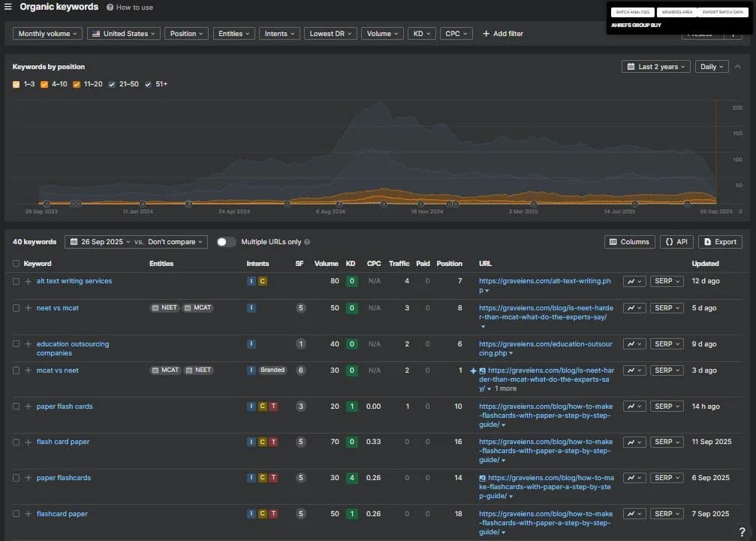Open the United States country dropdown
756x541 pixels.
[123, 34]
